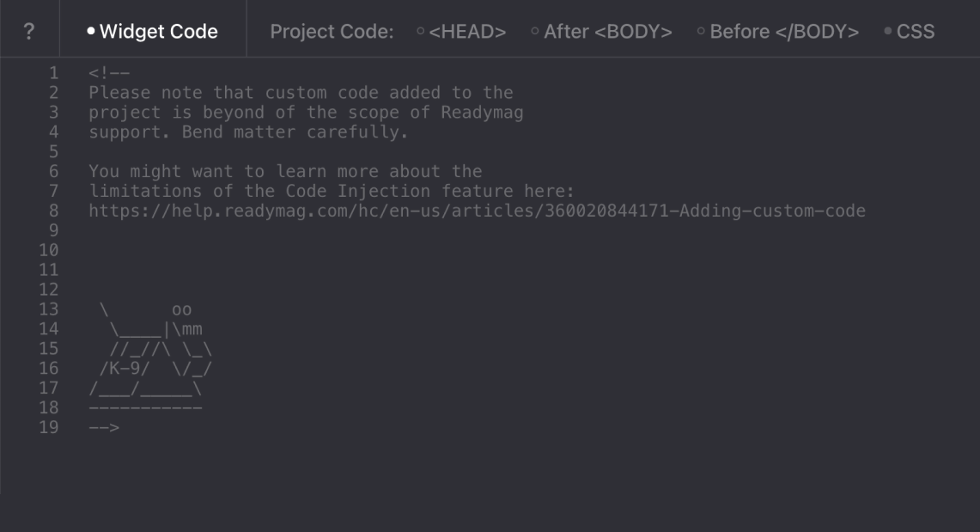Screen dimensions: 980x532
Task: Click line number 1 in the gutter
Action: [x=54, y=73]
